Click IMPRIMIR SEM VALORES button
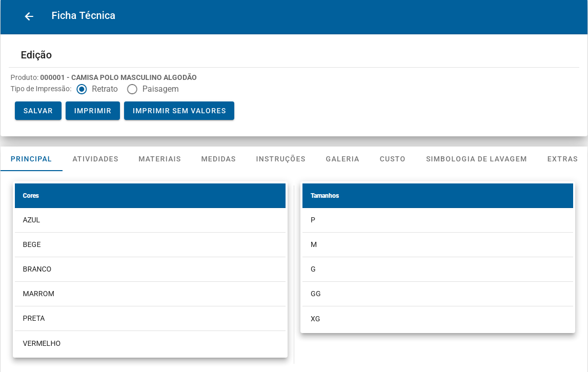The image size is (588, 372). click(x=179, y=111)
